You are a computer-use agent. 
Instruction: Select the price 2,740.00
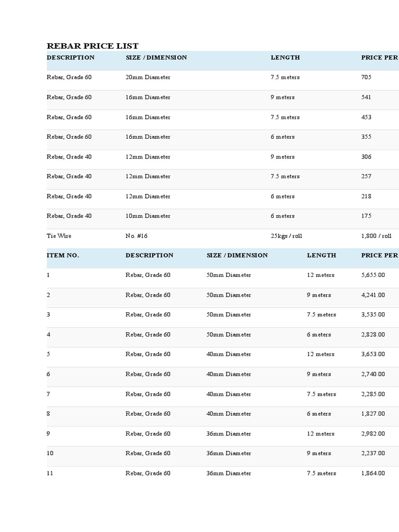(x=373, y=374)
